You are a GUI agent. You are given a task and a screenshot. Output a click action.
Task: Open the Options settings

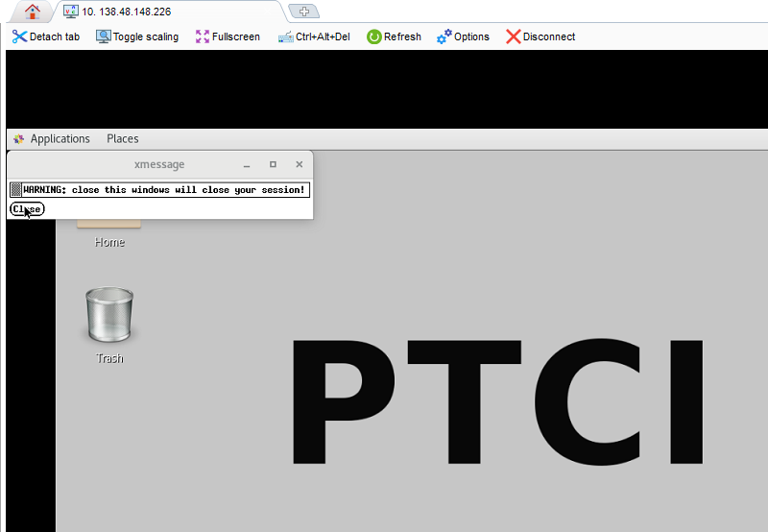click(x=463, y=36)
